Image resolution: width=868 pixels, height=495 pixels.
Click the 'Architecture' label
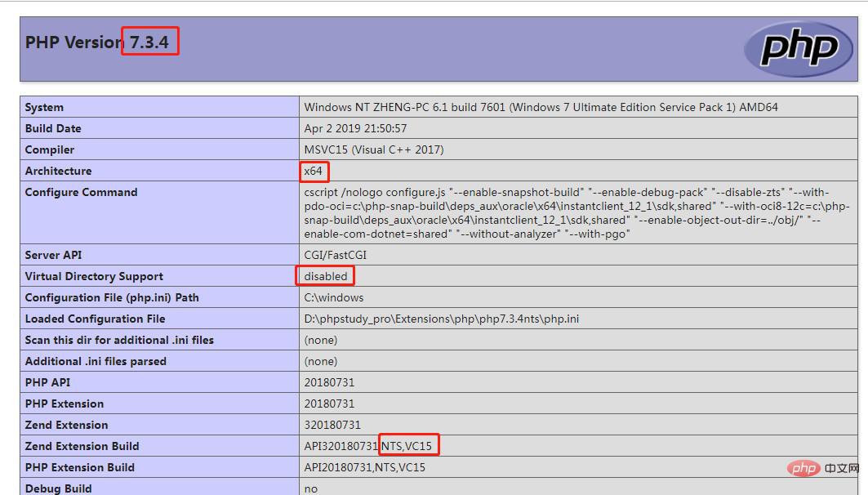58,171
